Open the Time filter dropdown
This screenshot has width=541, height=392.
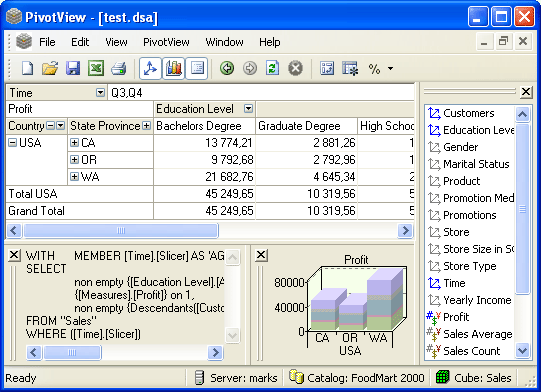click(100, 92)
